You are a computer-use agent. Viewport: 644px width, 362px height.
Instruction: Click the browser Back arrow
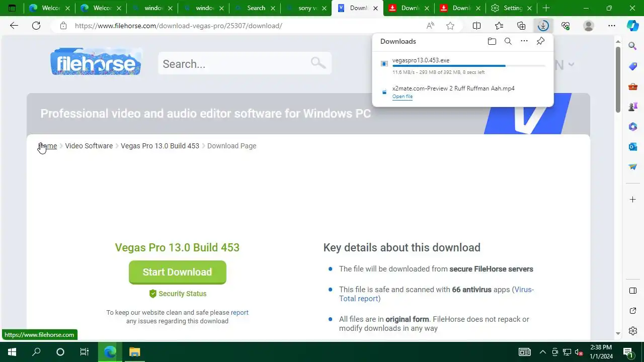[14, 26]
